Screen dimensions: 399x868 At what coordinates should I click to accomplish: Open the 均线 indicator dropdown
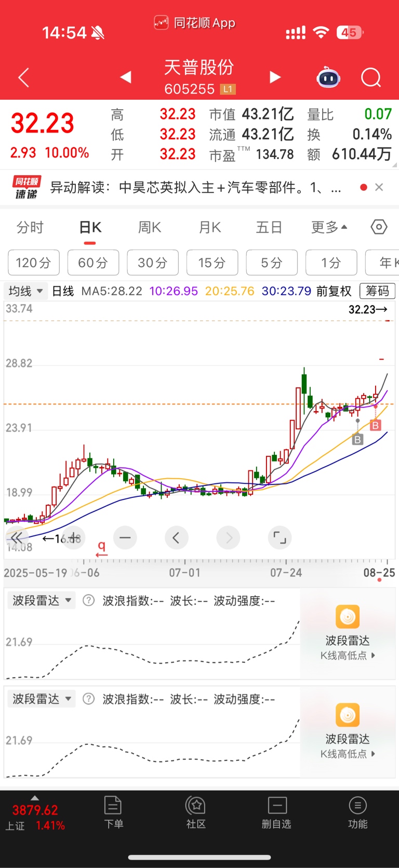pos(26,291)
